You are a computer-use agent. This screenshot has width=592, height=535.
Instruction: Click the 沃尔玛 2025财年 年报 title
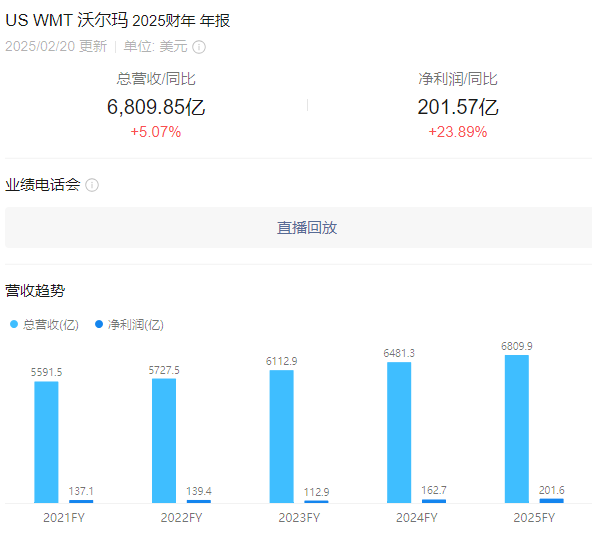click(154, 20)
